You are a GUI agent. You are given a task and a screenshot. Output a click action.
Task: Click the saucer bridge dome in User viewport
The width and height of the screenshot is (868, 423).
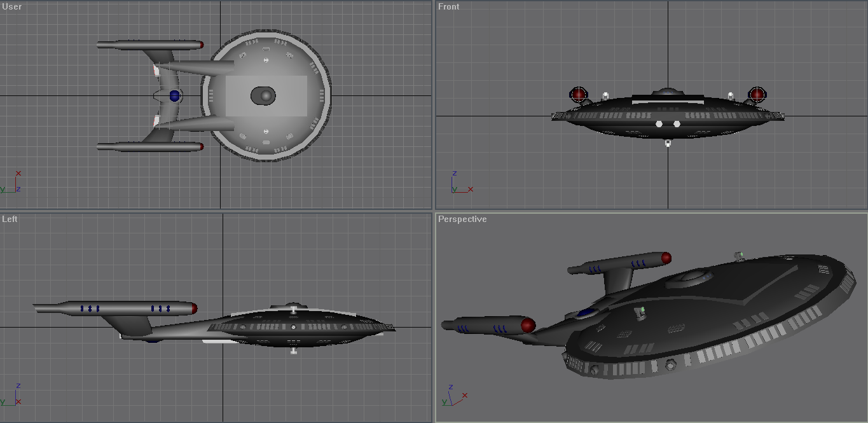point(263,96)
